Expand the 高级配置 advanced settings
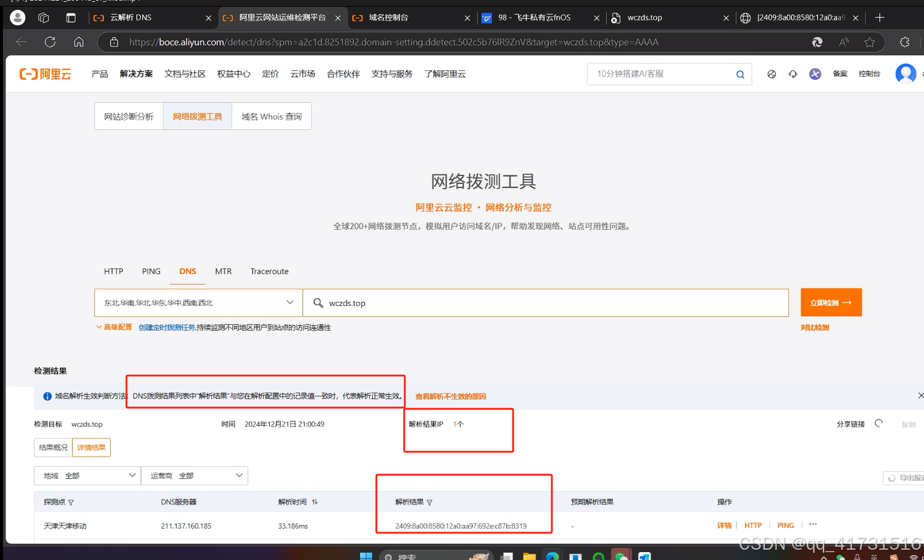The width and height of the screenshot is (924, 560). (x=114, y=327)
